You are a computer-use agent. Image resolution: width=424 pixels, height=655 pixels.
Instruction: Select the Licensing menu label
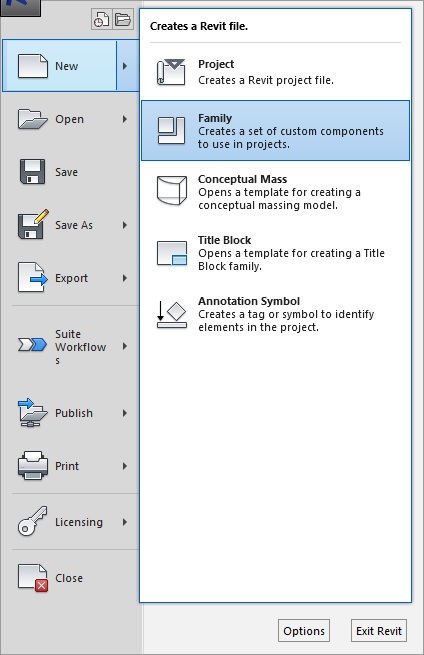coord(79,522)
